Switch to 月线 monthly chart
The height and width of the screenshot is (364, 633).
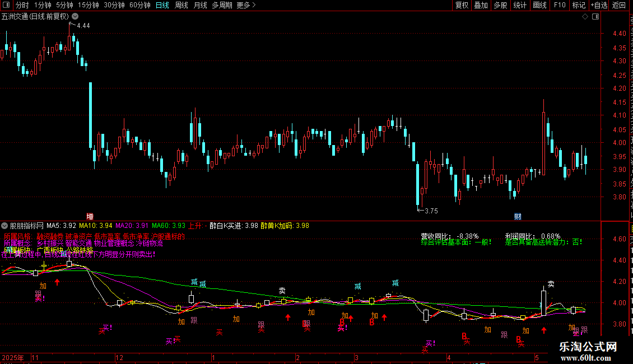coord(200,5)
